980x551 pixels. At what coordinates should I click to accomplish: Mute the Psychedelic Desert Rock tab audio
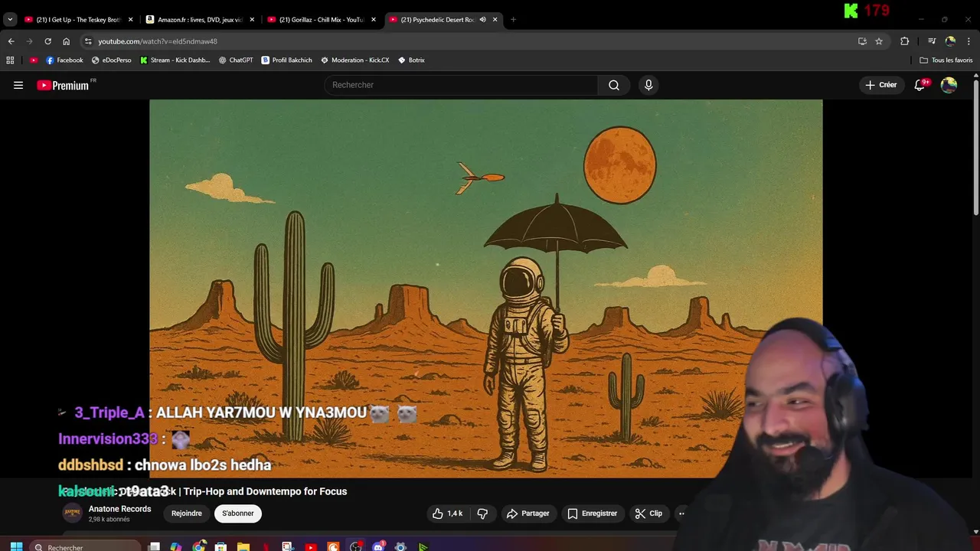(x=482, y=19)
